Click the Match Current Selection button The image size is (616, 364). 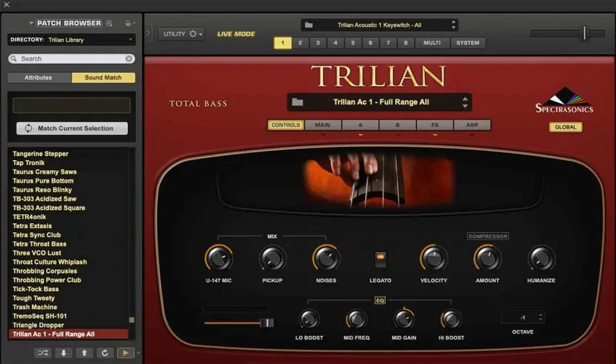click(72, 128)
